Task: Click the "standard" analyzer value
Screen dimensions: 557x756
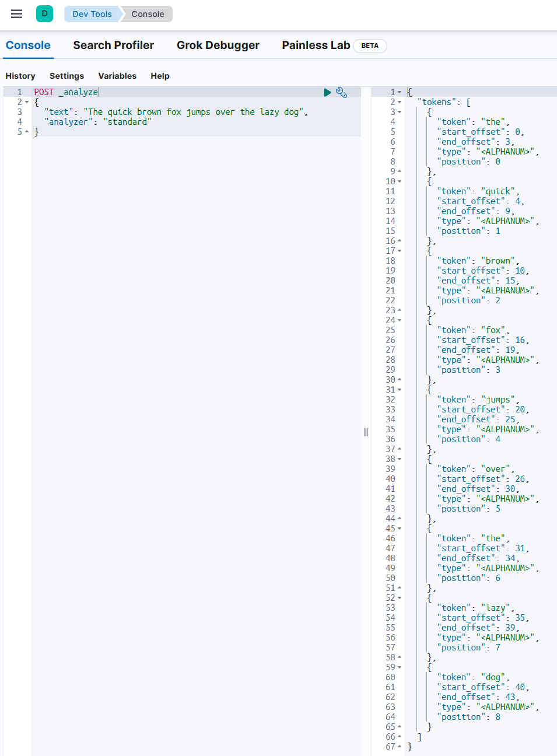Action: pos(127,122)
